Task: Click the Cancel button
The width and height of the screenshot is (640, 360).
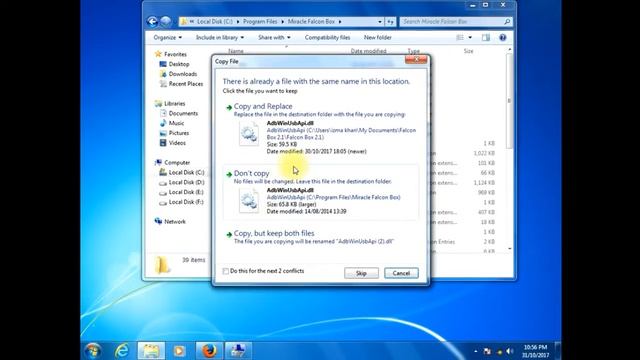Action: pyautogui.click(x=401, y=273)
